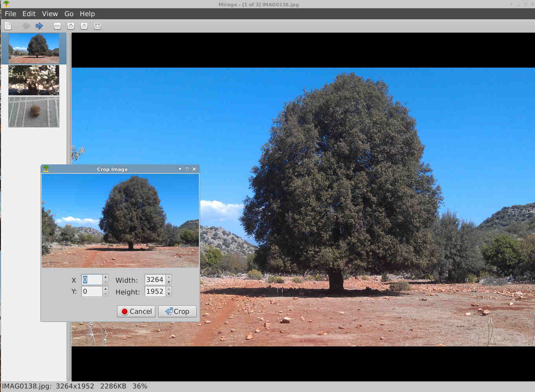Screen dimensions: 535x392
Task: Click the Mirage palm tree title bar icon
Action: pos(6,4)
